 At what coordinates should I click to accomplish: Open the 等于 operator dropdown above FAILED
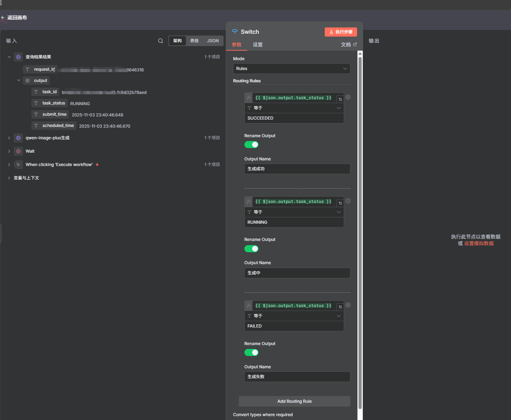[294, 316]
